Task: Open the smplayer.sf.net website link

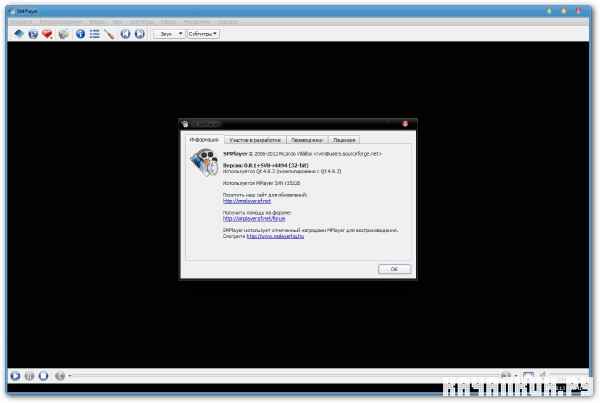Action: coord(247,201)
